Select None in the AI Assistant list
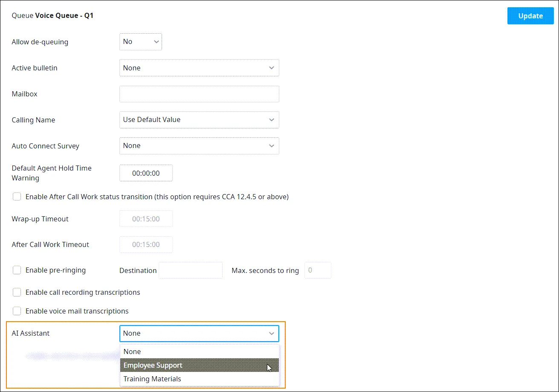This screenshot has height=392, width=559. point(199,351)
